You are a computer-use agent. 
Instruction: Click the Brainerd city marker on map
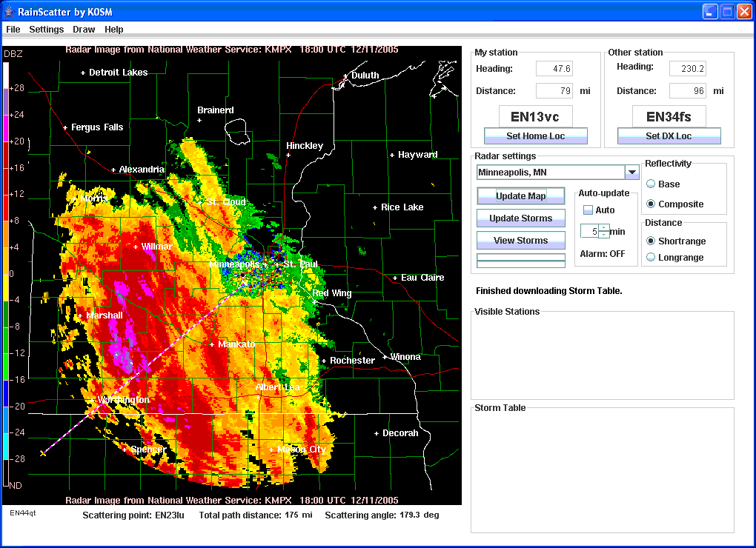point(199,120)
